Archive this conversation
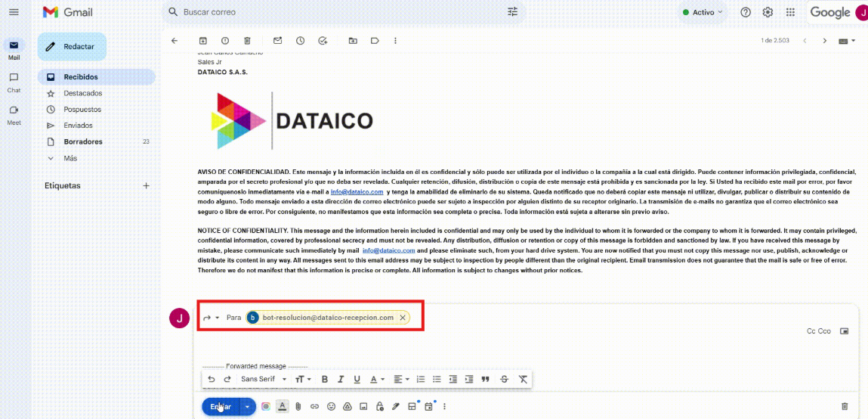Viewport: 868px width, 419px height. (203, 40)
